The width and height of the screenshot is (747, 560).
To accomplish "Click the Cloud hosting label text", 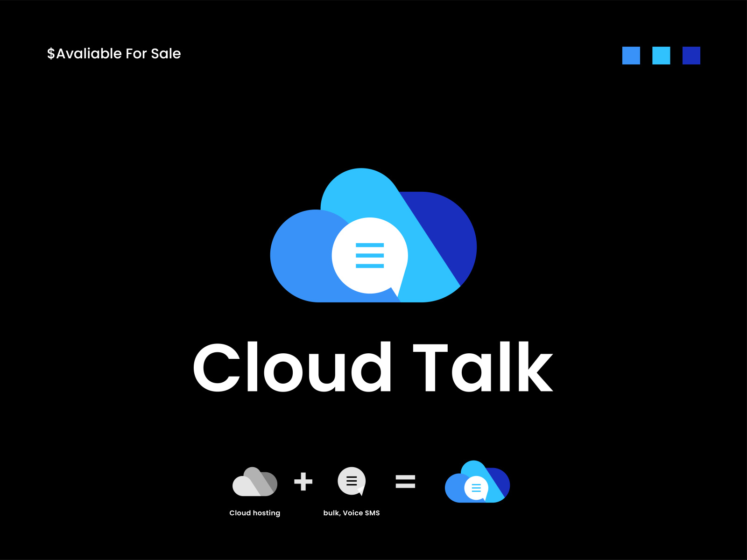I will click(254, 512).
